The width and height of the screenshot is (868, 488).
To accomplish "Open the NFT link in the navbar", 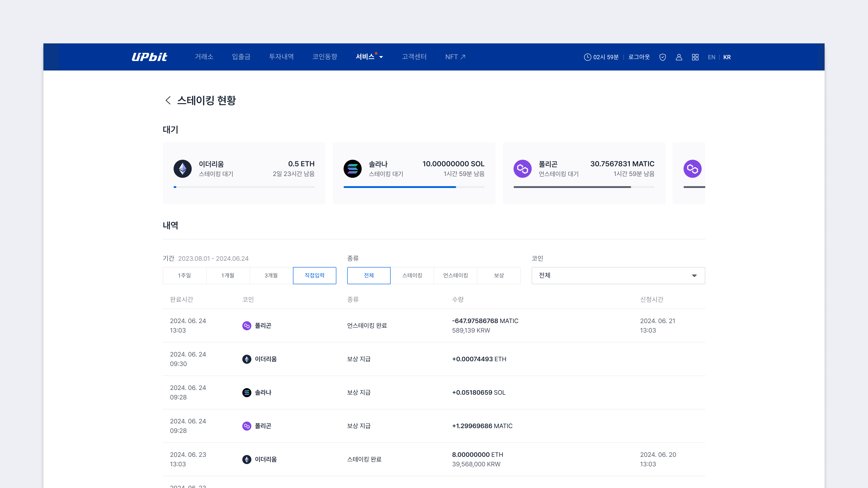I will pos(455,57).
